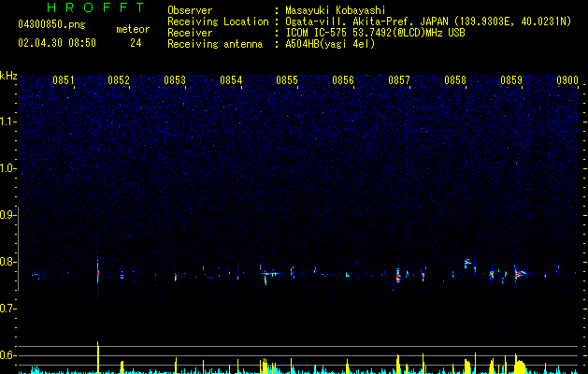Screen dimensions: 588x374
Task: Click the 0852 time marker
Action: [119, 80]
